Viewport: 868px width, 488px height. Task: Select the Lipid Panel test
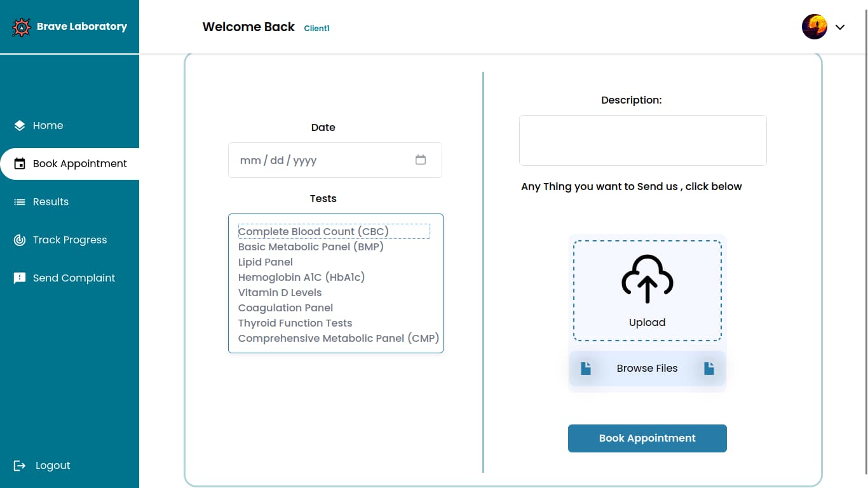point(265,262)
